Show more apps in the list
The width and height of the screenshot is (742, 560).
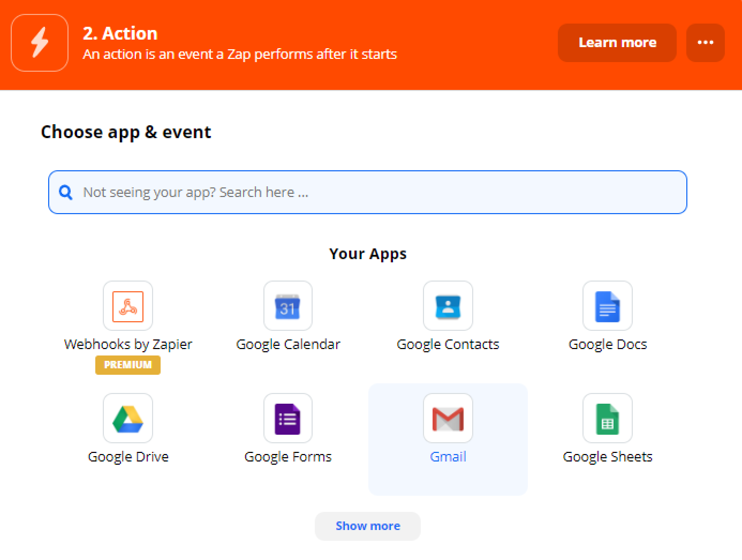point(368,526)
